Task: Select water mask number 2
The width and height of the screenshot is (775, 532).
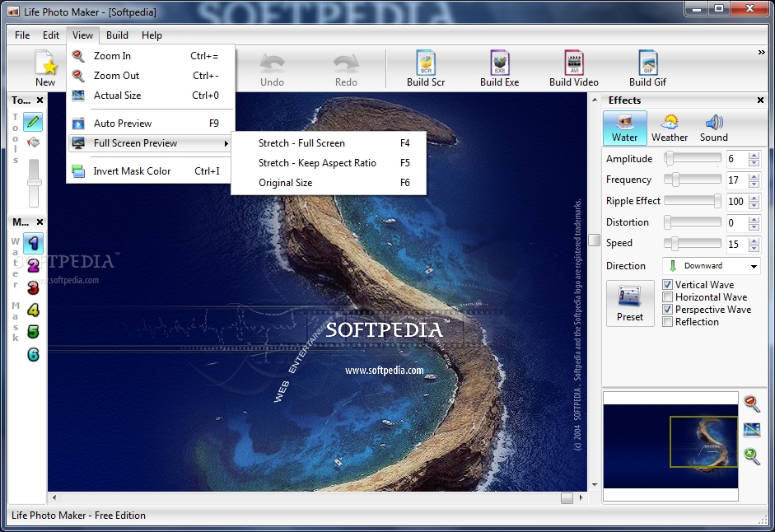Action: [x=33, y=265]
